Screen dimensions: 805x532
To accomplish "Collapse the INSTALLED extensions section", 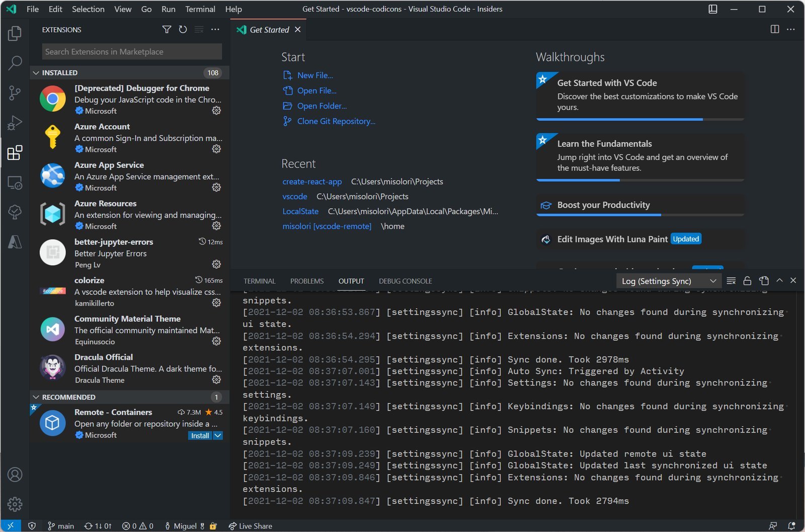I will (129, 72).
